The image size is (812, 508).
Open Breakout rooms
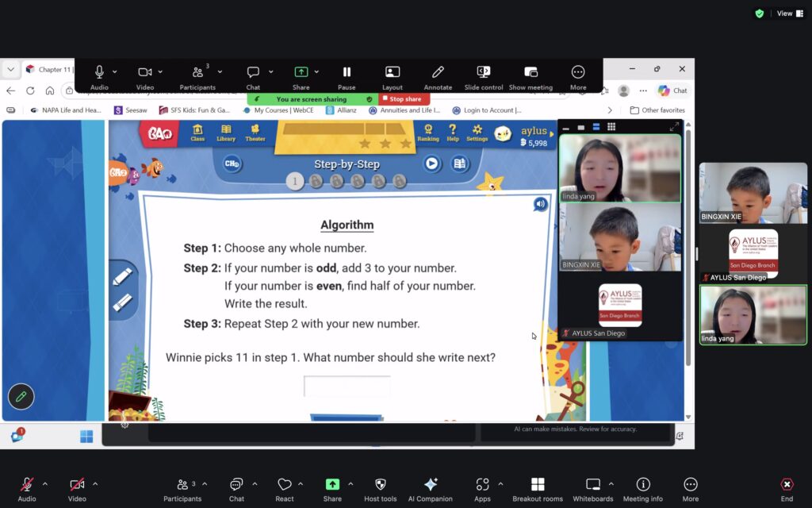[x=537, y=485]
